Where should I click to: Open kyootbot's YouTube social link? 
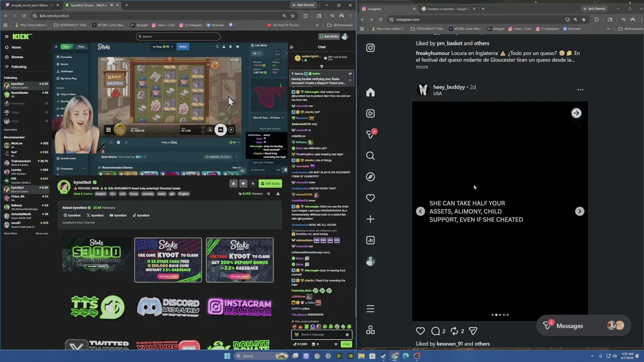[117, 215]
